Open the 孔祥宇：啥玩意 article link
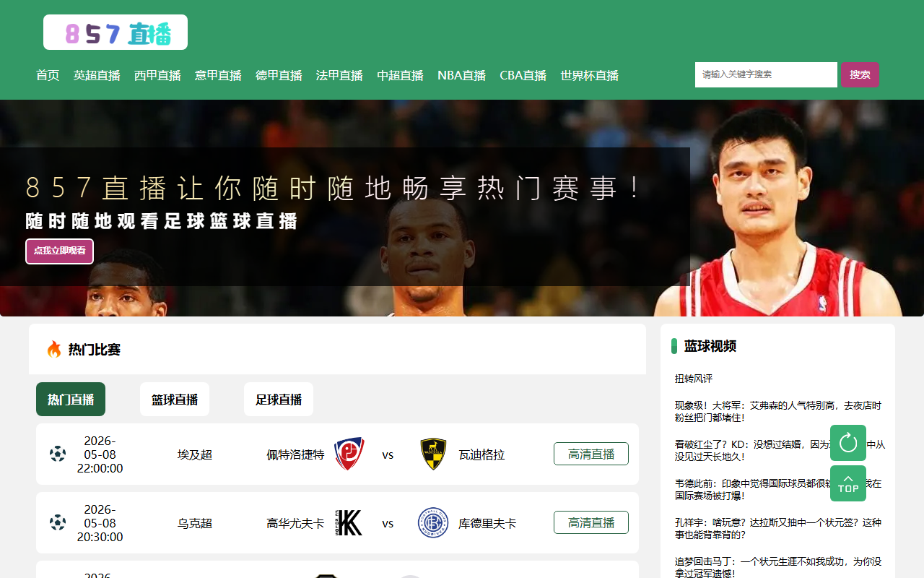Image resolution: width=924 pixels, height=578 pixels. click(x=778, y=528)
